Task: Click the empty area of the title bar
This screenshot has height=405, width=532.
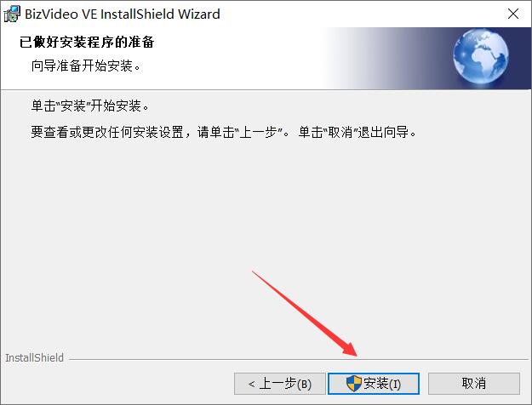Action: (x=360, y=14)
